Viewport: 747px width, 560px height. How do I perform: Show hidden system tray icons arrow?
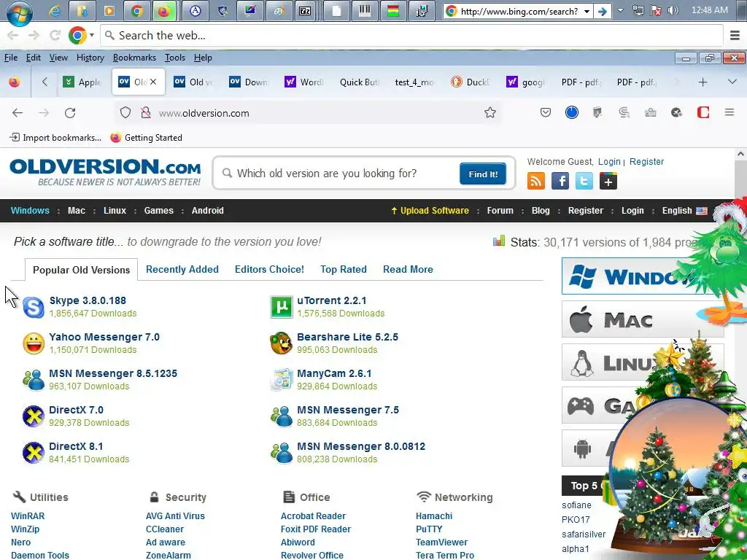tap(620, 10)
